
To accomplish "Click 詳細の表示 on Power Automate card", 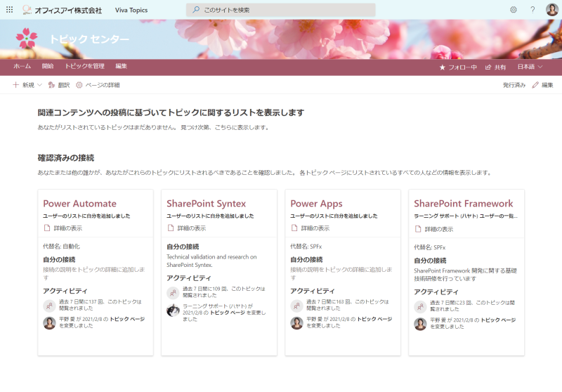I will [x=63, y=228].
